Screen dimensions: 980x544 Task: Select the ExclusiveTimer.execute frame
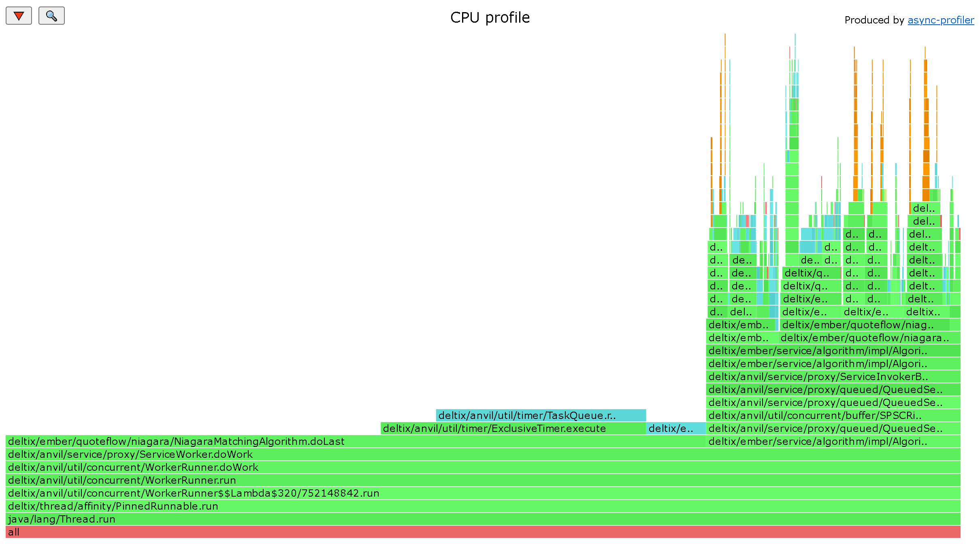[x=513, y=428]
